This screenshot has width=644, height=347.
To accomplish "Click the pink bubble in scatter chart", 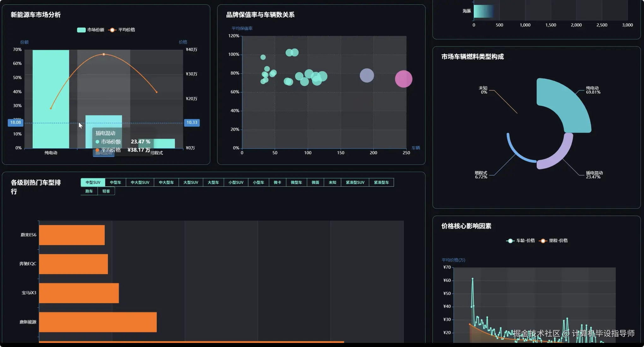I will point(403,79).
